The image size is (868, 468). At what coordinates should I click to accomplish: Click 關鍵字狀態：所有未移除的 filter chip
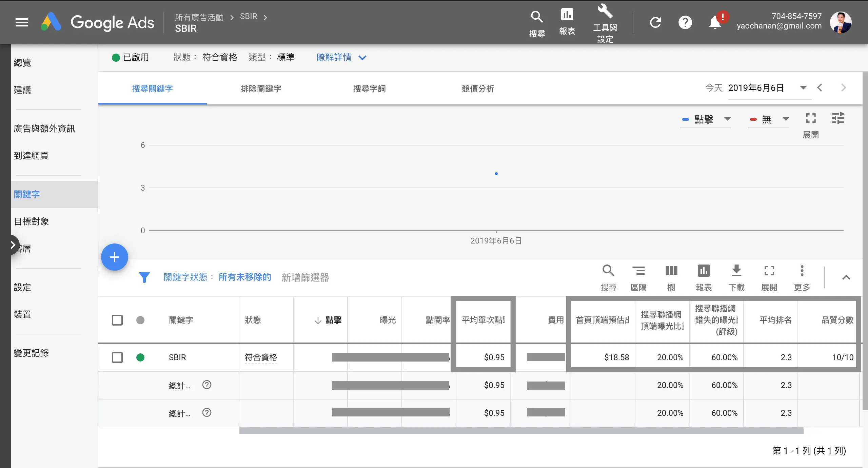click(217, 277)
